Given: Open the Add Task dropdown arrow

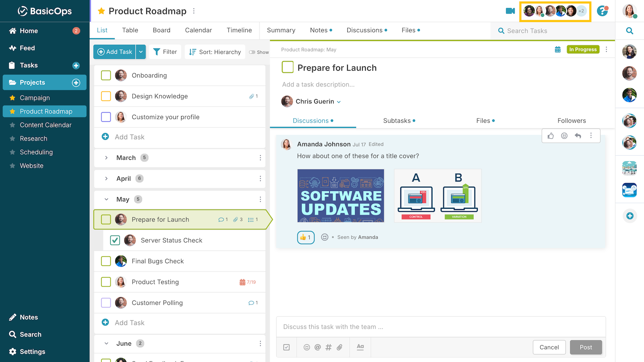Looking at the screenshot, I should (141, 52).
